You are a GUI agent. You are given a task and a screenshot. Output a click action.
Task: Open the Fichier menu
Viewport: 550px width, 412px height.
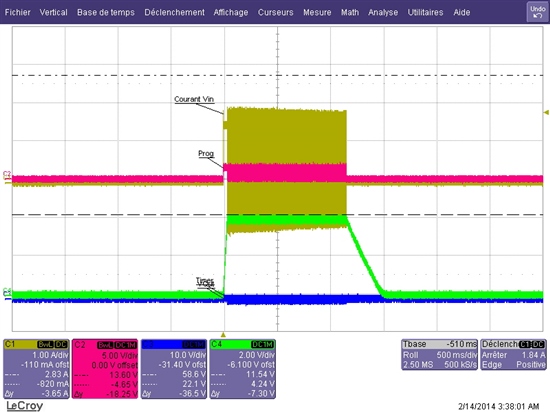18,12
